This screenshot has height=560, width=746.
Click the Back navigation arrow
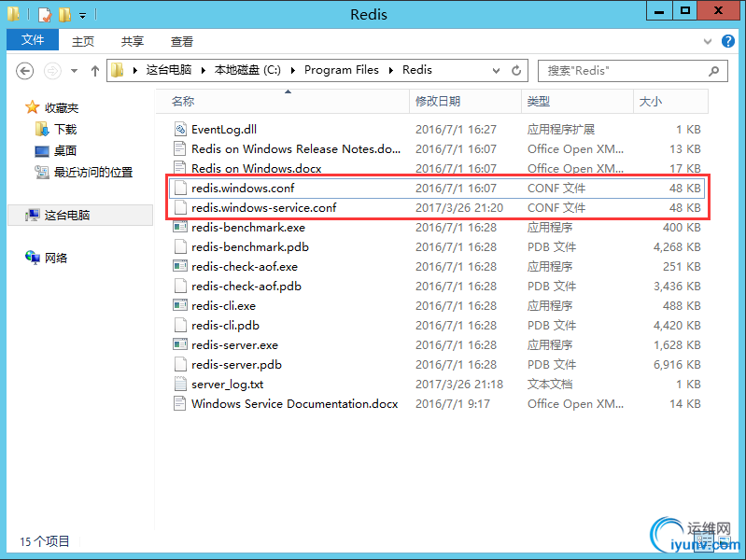click(x=24, y=71)
